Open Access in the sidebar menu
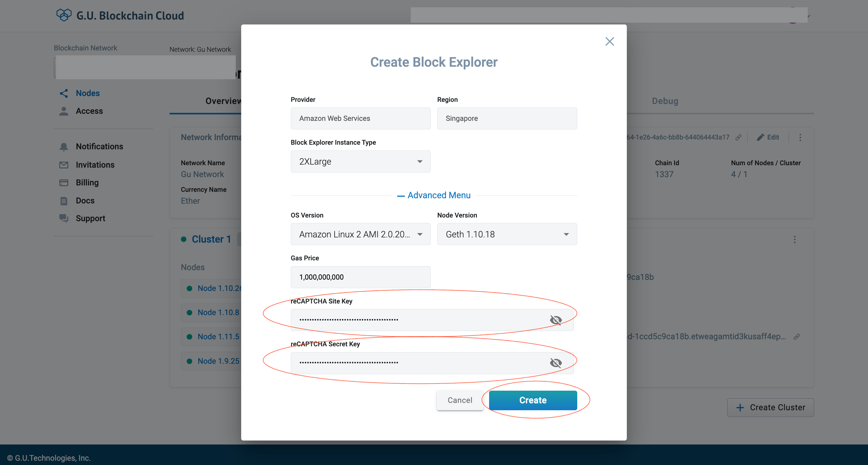 [89, 111]
